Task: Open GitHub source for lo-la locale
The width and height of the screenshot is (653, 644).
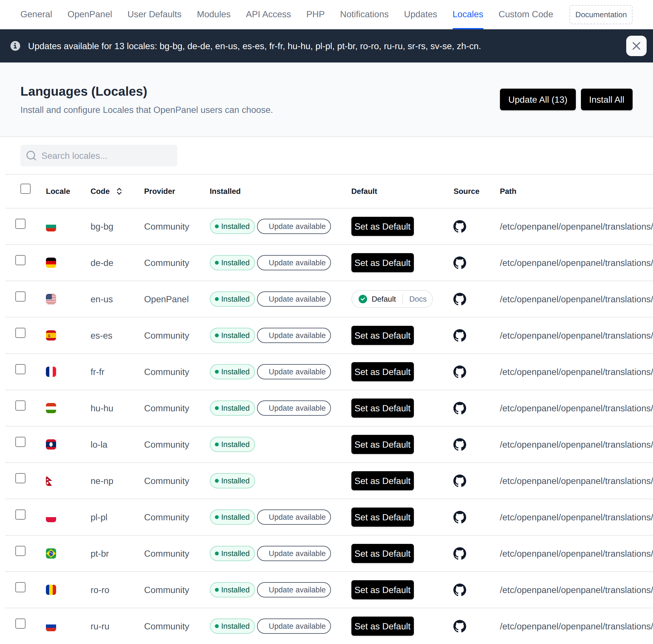Action: tap(459, 444)
